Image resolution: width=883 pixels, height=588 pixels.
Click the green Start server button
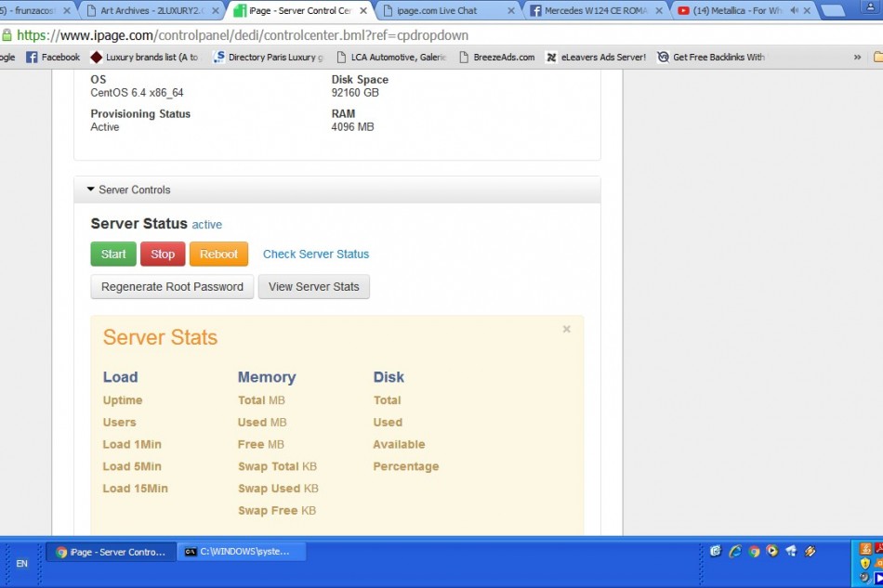point(113,254)
